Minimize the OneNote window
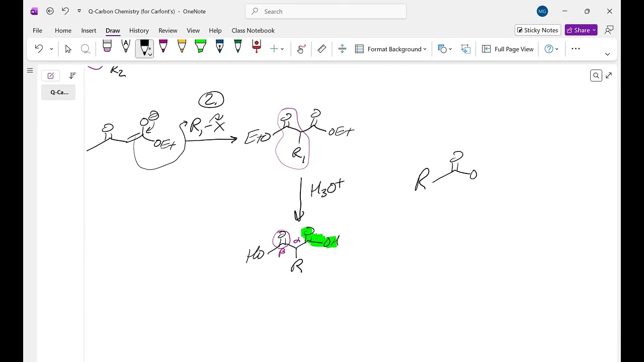This screenshot has width=644, height=362. tap(565, 11)
